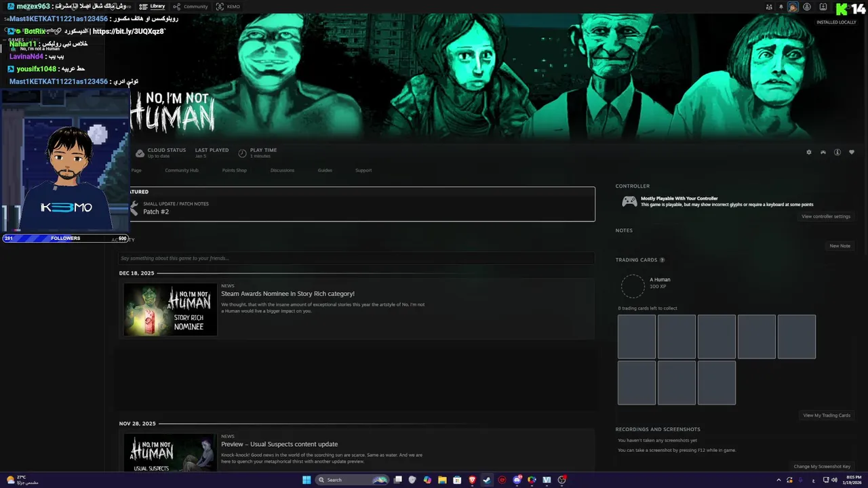Screen dimensions: 868x488
Task: Switch to the Points Shop tab
Action: (235, 170)
